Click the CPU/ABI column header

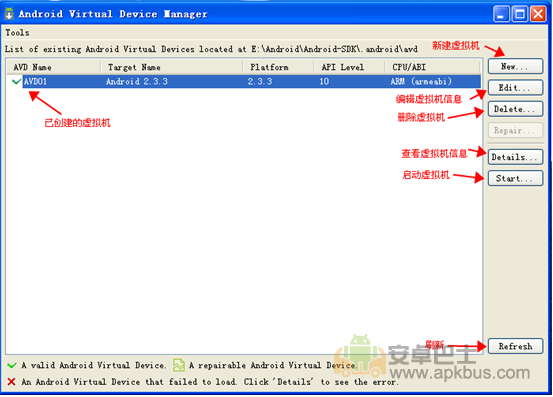pyautogui.click(x=433, y=67)
